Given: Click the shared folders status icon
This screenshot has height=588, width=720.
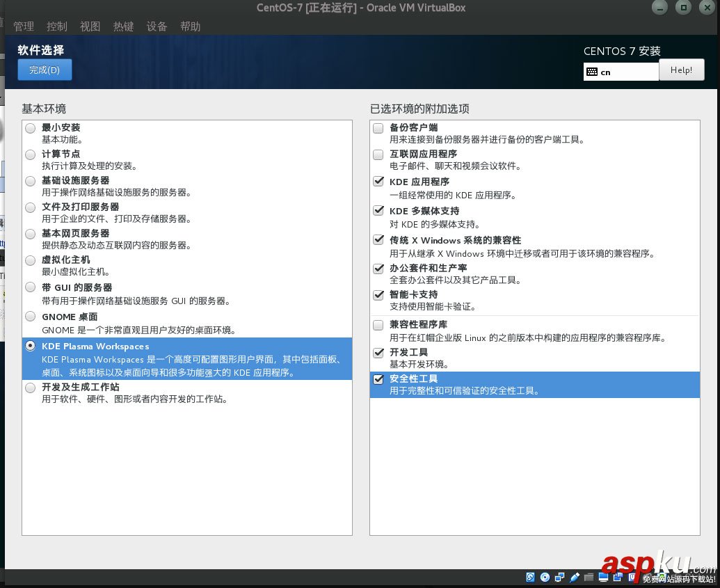Looking at the screenshot, I should (x=587, y=577).
